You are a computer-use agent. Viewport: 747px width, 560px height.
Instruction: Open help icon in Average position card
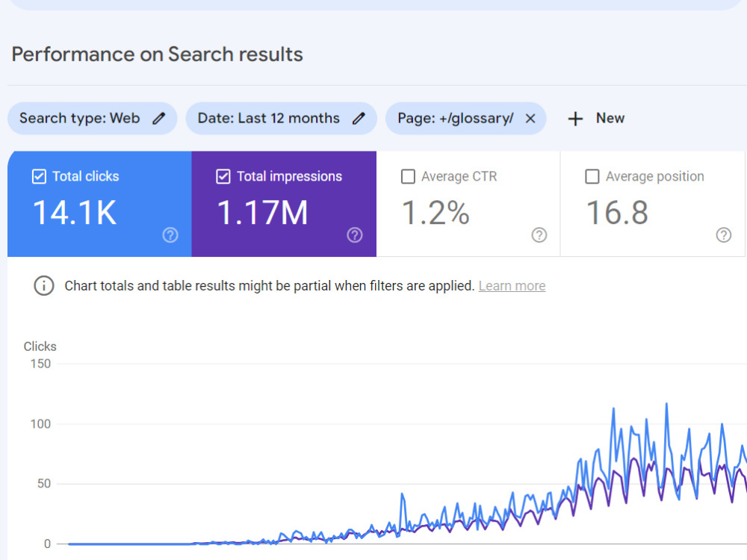pos(723,234)
